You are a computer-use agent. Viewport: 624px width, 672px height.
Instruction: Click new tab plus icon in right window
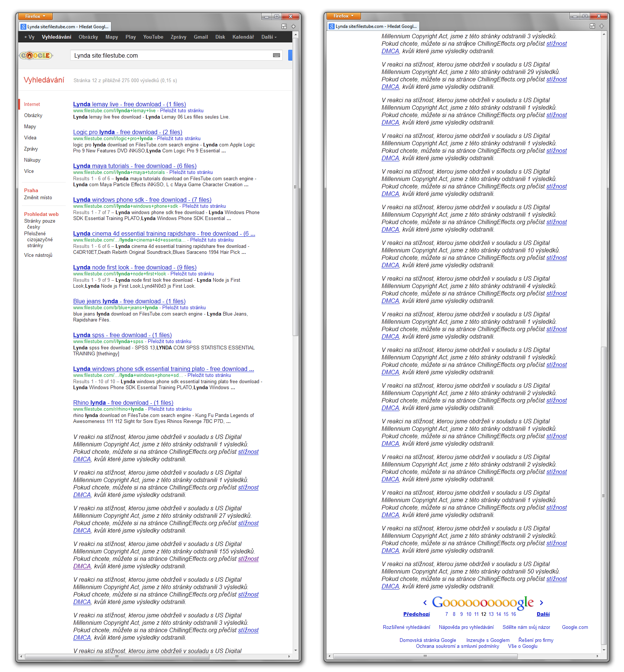tap(602, 26)
